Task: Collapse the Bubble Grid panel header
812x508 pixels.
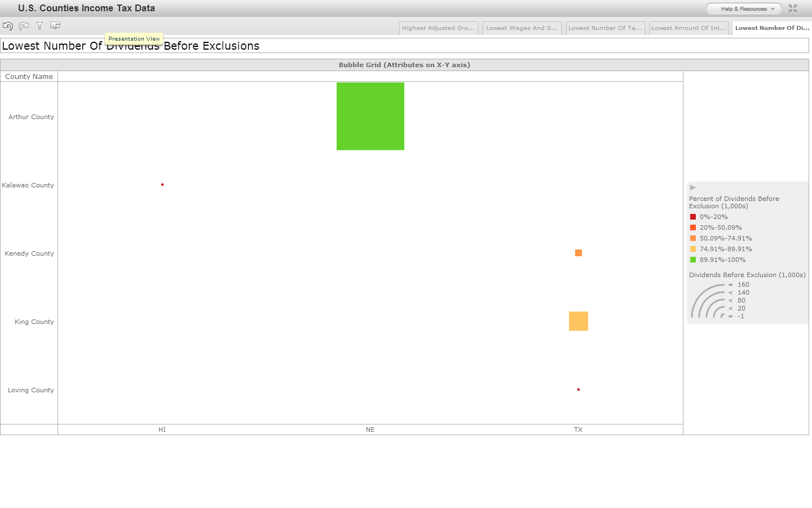Action: pos(405,64)
